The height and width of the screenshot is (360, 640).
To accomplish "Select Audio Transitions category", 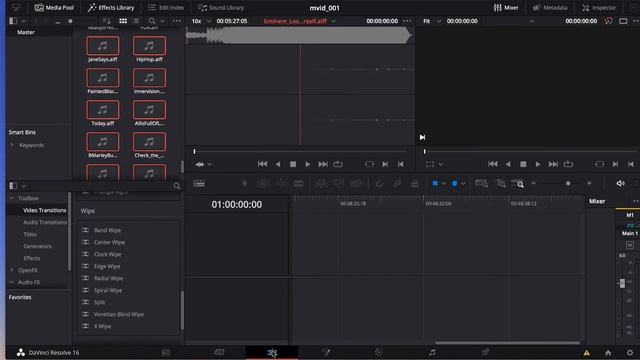I will tap(45, 222).
